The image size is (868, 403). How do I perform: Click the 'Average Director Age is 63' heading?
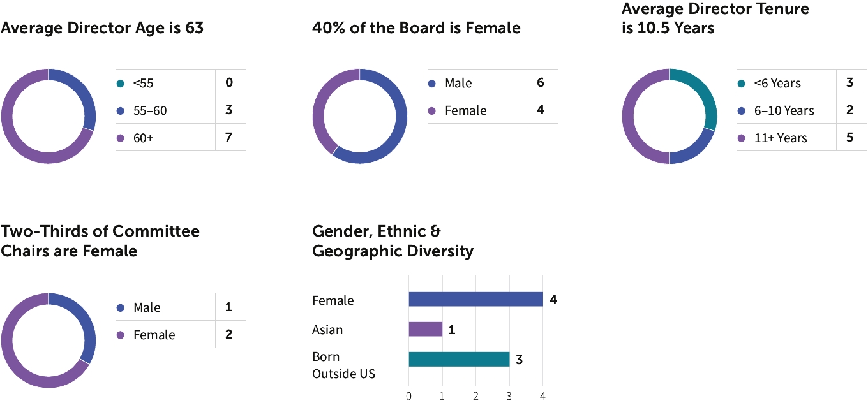click(x=102, y=28)
